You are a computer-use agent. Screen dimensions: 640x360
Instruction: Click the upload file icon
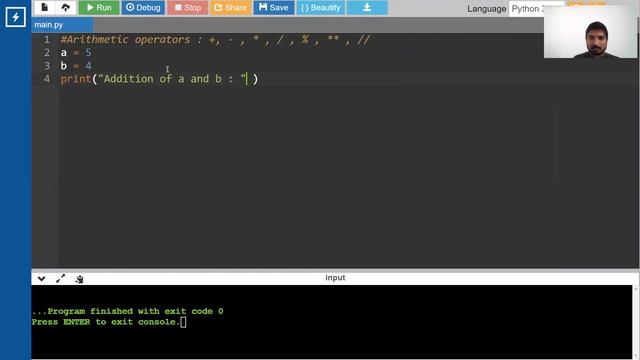[x=65, y=7]
